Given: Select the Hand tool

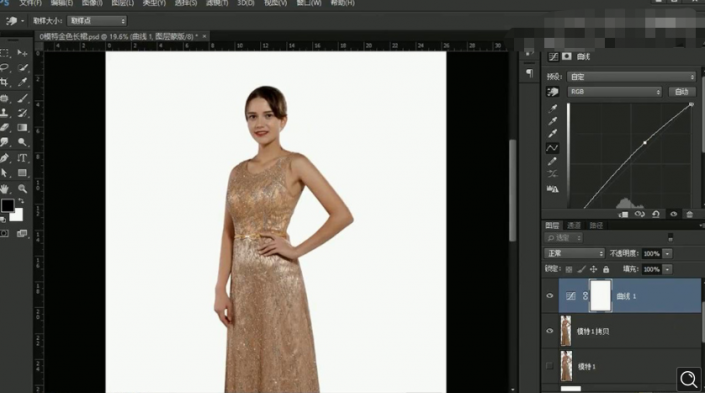Looking at the screenshot, I should 4,188.
